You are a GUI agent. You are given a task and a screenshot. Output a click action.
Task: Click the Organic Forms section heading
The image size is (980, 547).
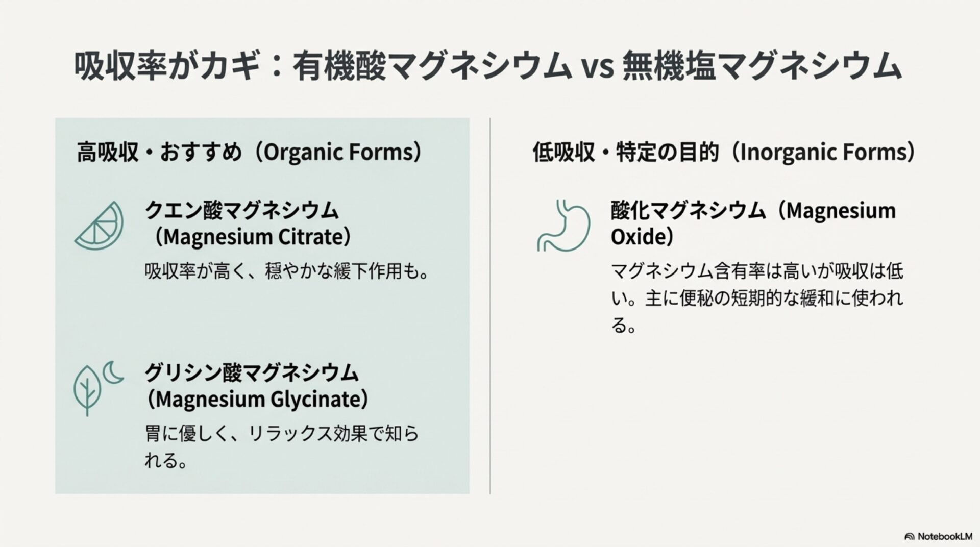[x=250, y=152]
